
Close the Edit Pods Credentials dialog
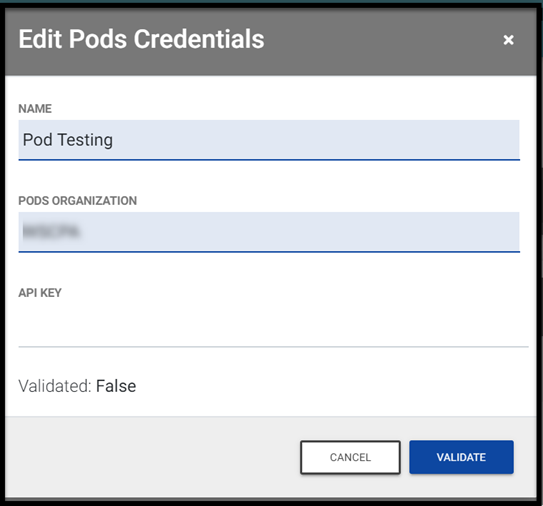[x=508, y=40]
